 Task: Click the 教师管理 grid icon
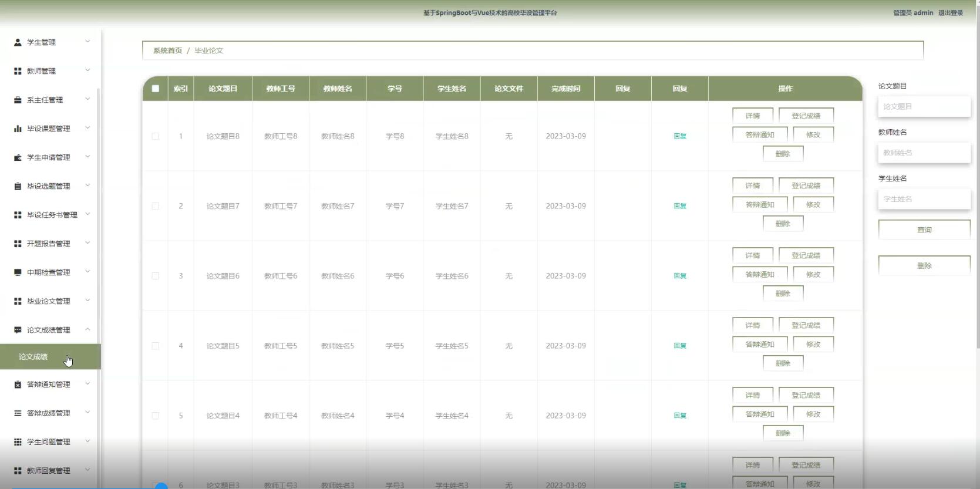(x=18, y=71)
